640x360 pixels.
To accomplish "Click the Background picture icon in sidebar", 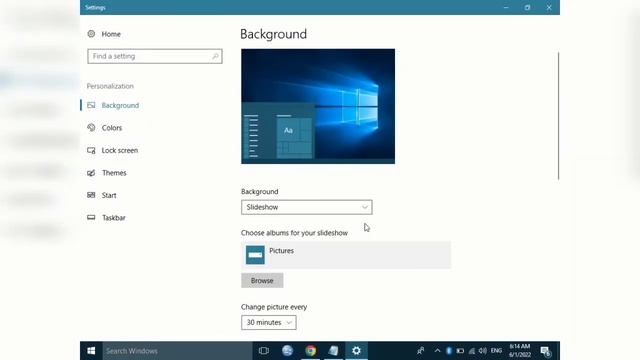I will tap(91, 105).
